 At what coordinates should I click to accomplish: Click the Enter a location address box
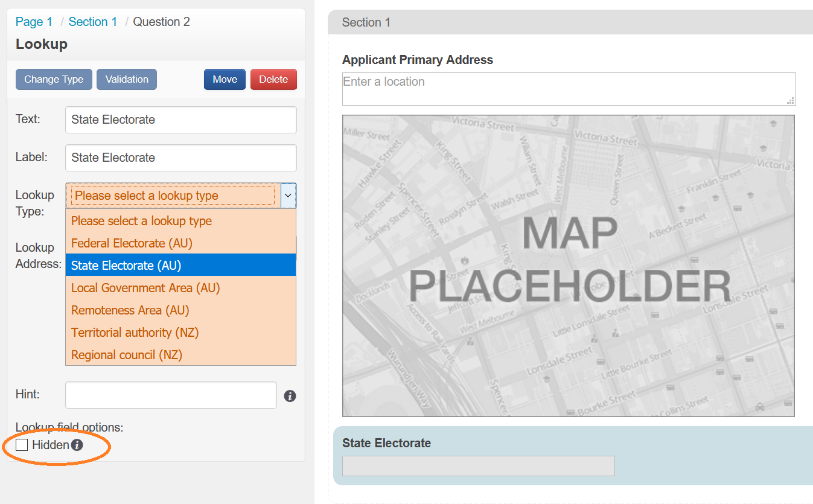[568, 89]
